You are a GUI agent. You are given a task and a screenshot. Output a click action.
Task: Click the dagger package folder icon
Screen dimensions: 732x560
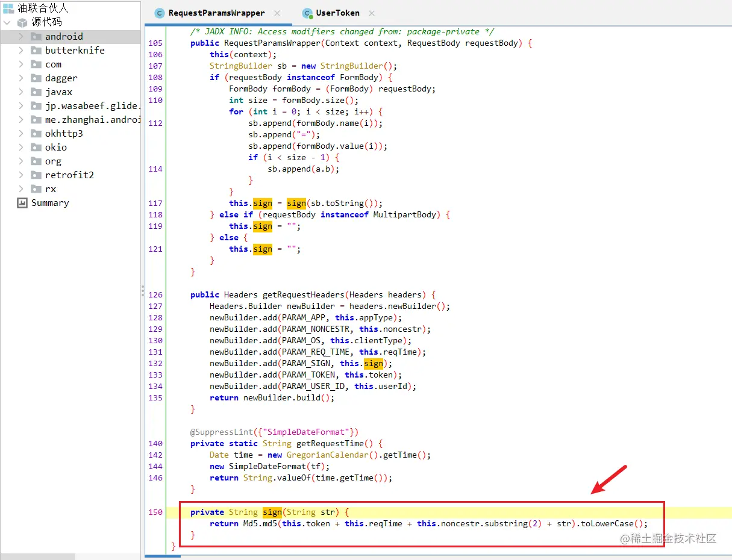[36, 78]
